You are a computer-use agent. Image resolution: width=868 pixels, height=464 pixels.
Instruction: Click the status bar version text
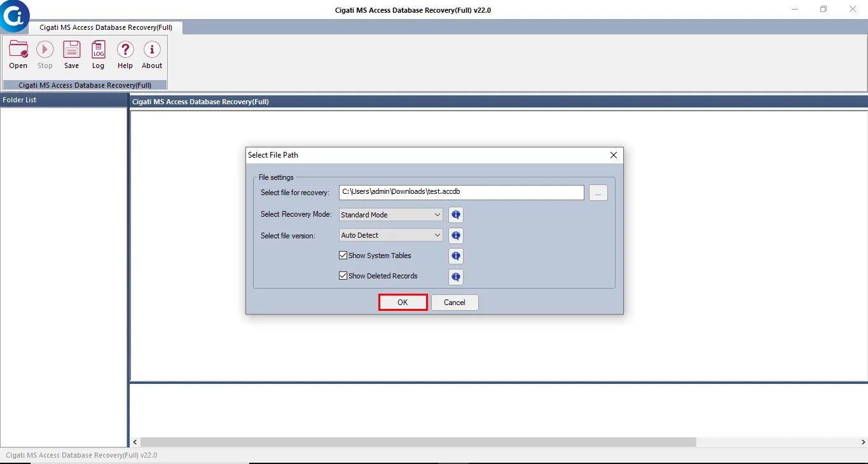[x=81, y=455]
